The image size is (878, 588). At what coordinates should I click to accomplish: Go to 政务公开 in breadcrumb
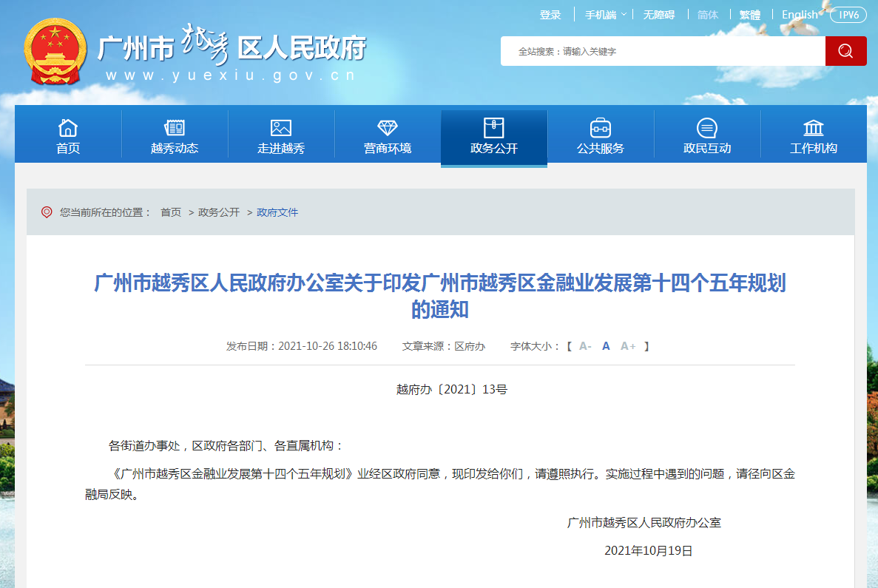tap(219, 212)
